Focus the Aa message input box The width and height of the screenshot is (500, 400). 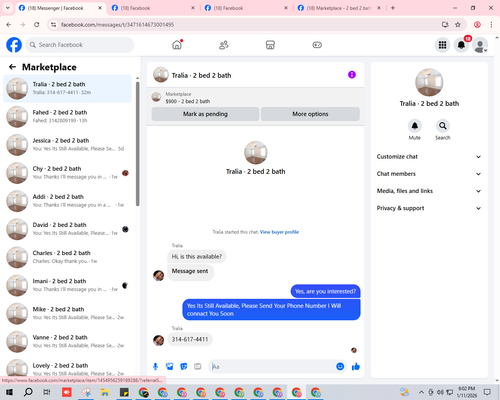tap(272, 367)
